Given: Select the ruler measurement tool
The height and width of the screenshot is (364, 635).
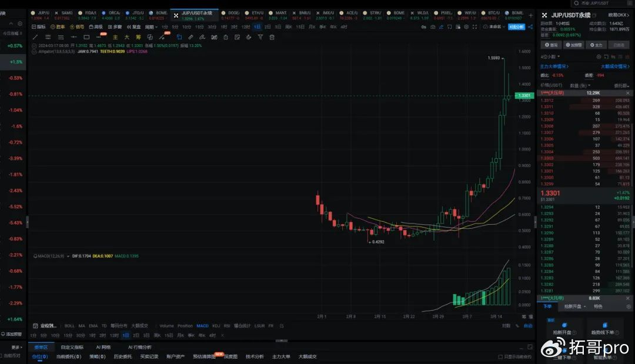Looking at the screenshot, I should (190, 37).
